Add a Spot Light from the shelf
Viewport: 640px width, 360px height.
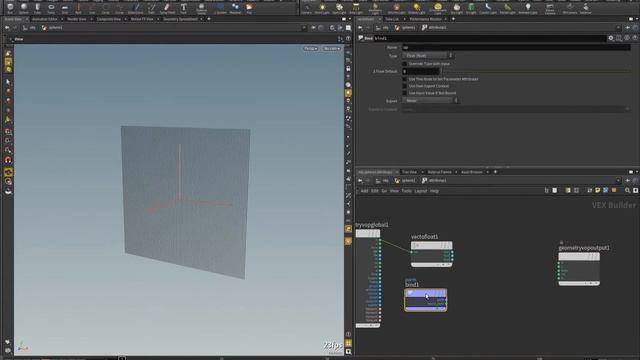339,8
